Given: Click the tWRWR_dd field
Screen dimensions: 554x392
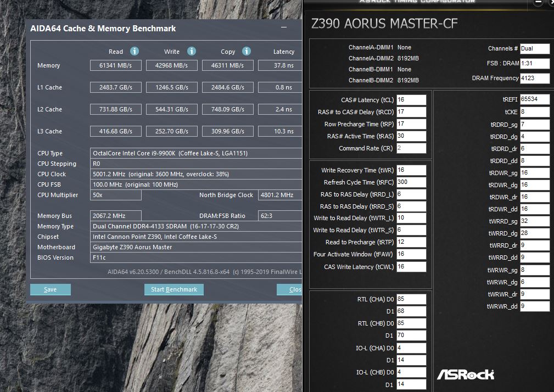Looking at the screenshot, I should 535,306.
